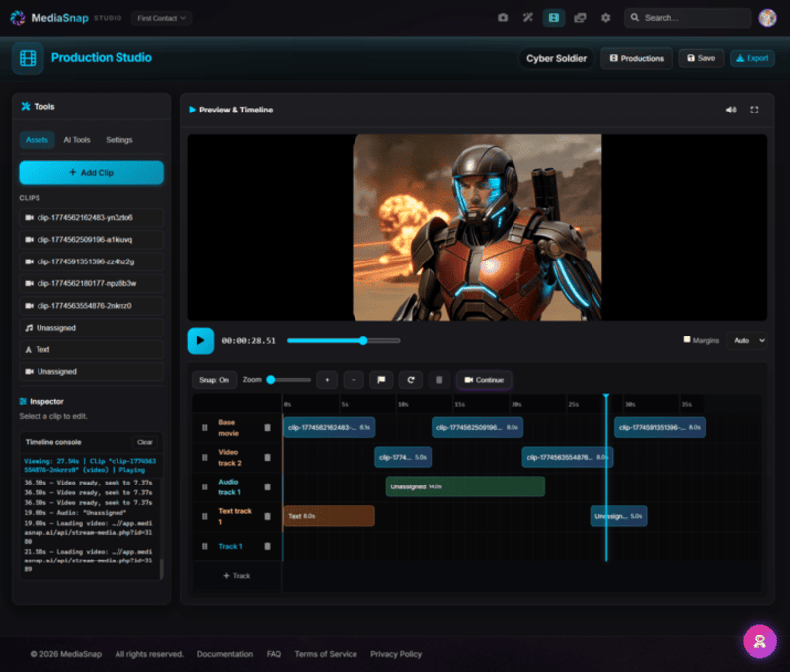The height and width of the screenshot is (672, 790).
Task: Select the wand AI tools icon in the header
Action: pyautogui.click(x=527, y=17)
